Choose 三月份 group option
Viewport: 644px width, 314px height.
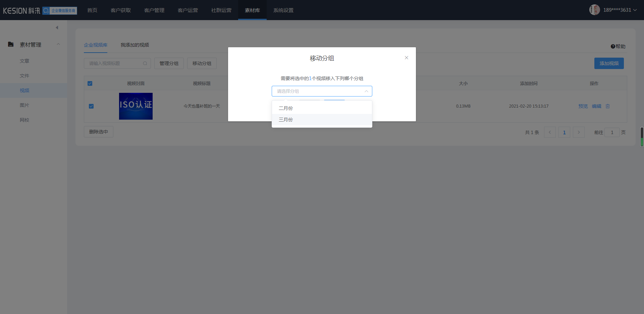click(286, 120)
